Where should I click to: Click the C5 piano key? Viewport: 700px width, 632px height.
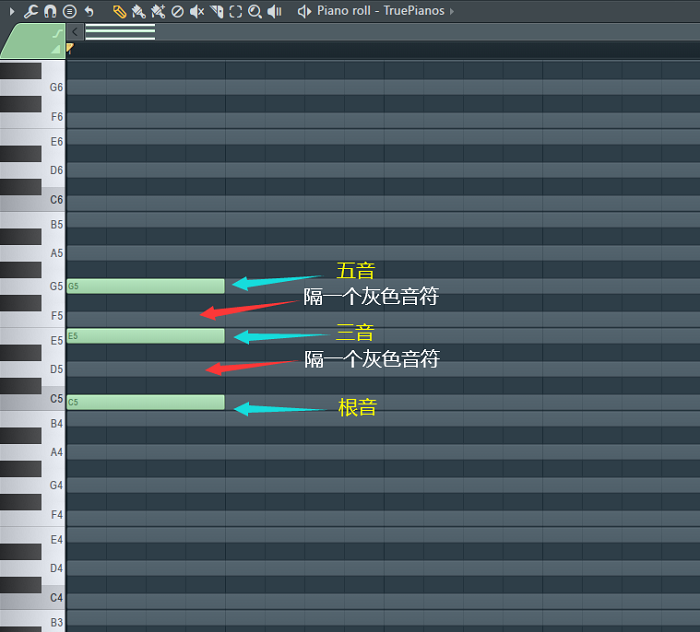point(32,399)
